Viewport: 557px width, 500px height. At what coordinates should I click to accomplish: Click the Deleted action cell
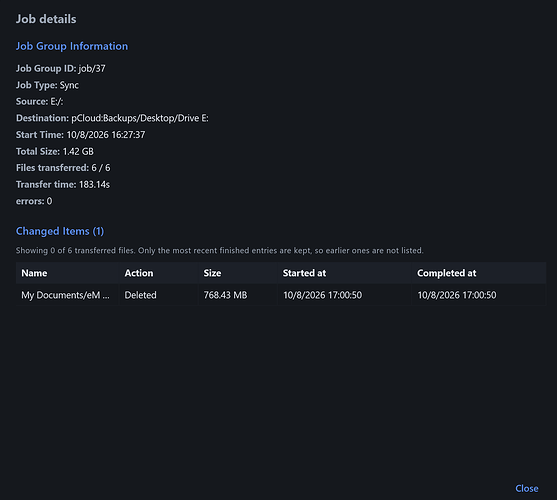140,295
